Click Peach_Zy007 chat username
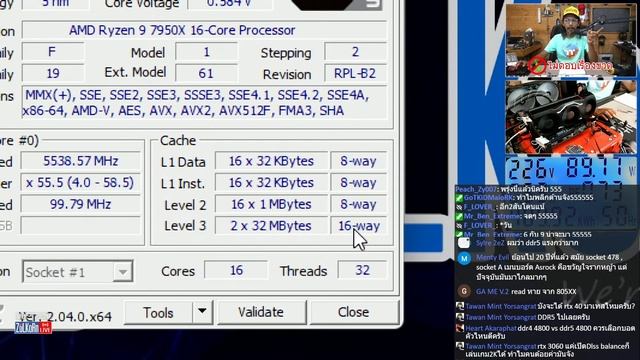The width and height of the screenshot is (640, 360). click(x=476, y=189)
